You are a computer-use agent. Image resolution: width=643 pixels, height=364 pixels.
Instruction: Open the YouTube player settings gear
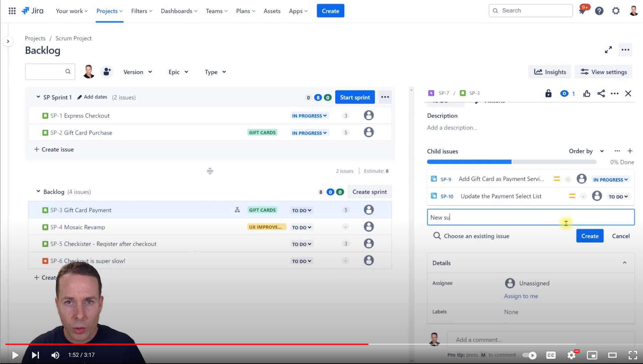(x=571, y=355)
